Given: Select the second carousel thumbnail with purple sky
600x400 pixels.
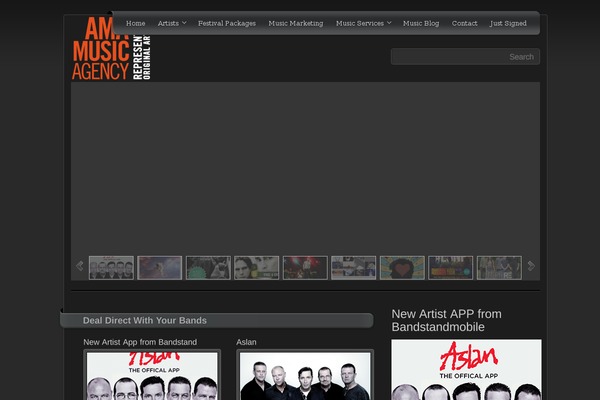Looking at the screenshot, I should point(160,268).
